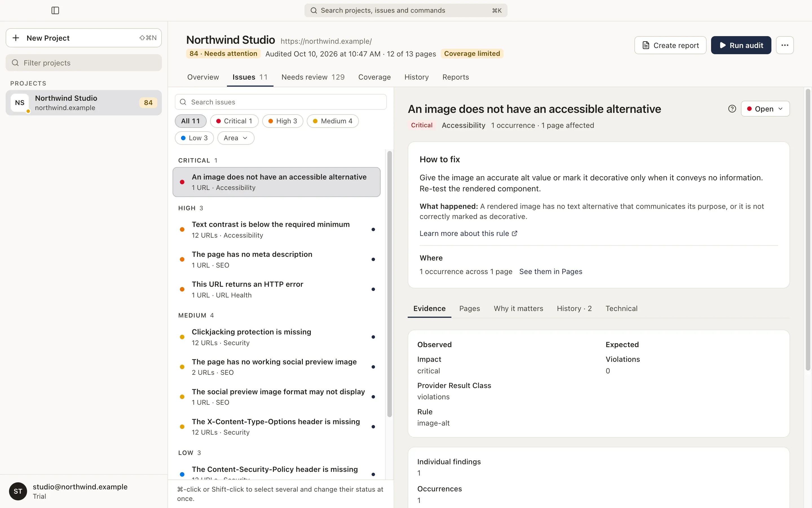Filter issues by Low 3
The height and width of the screenshot is (508, 812).
point(194,138)
